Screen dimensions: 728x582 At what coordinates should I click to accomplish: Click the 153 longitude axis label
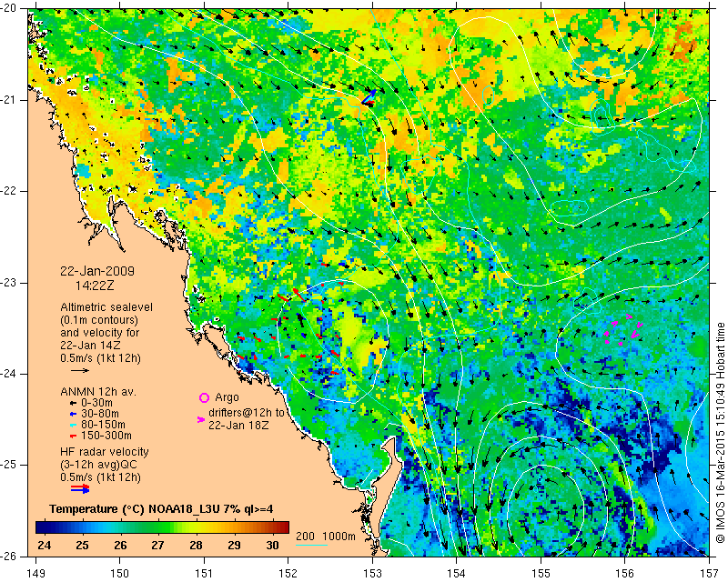(373, 574)
